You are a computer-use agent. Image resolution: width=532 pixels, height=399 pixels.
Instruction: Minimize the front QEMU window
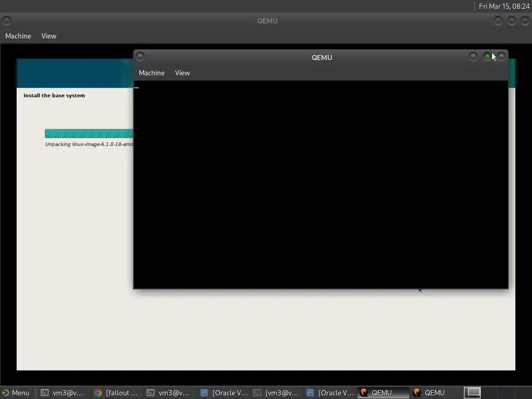(x=473, y=57)
